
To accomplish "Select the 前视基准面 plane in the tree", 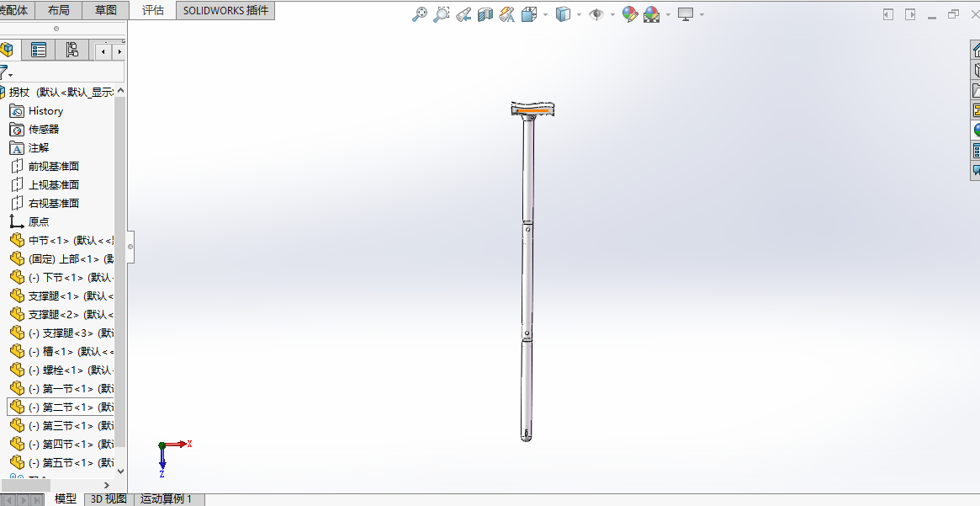I will pyautogui.click(x=54, y=167).
